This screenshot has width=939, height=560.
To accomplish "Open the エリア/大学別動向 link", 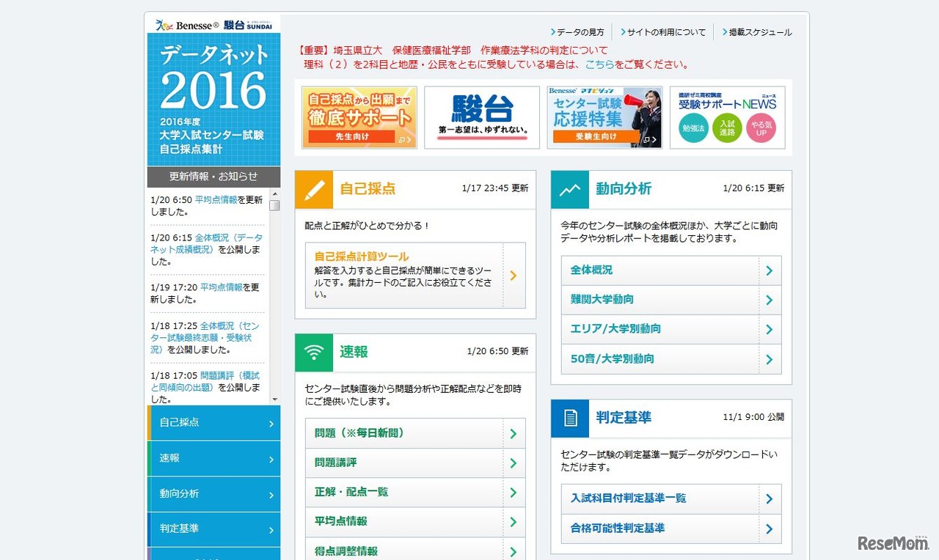I will tap(616, 330).
